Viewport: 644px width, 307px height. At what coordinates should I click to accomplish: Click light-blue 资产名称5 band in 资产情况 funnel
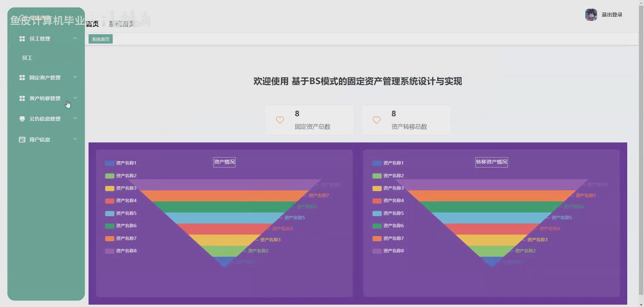(224, 218)
